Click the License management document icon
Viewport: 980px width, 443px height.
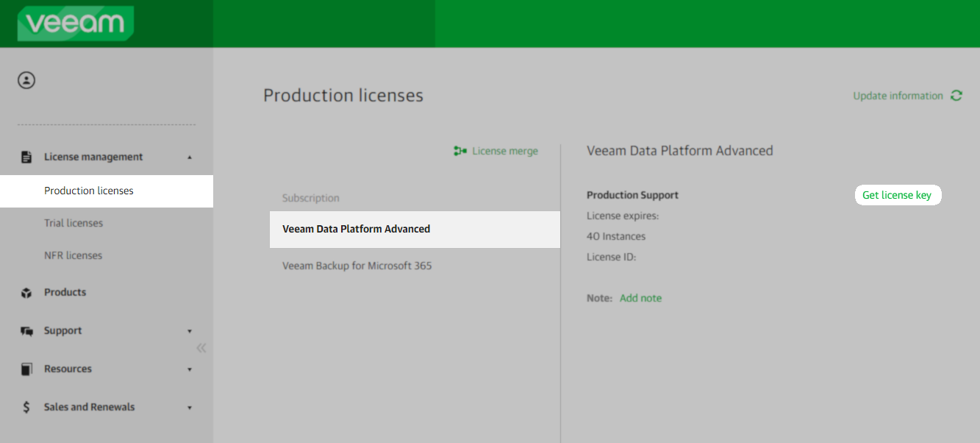click(x=26, y=157)
